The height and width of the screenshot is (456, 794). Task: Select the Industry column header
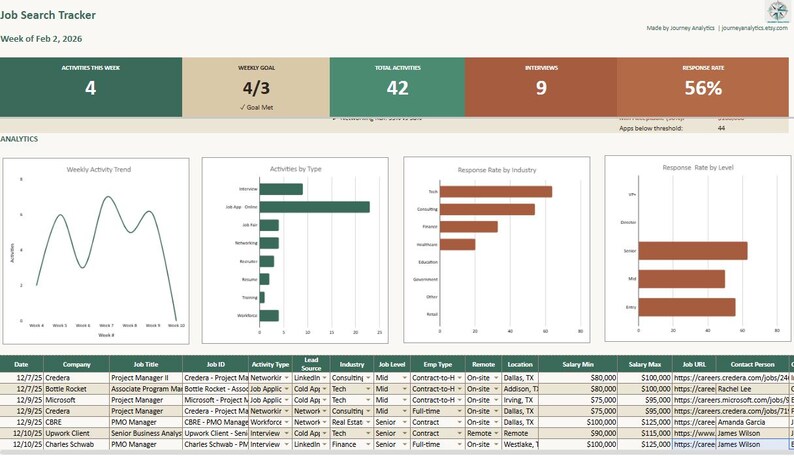[352, 364]
